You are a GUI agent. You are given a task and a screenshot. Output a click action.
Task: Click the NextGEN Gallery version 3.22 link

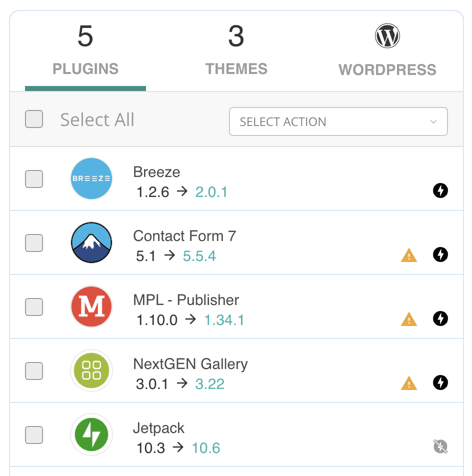click(x=209, y=384)
